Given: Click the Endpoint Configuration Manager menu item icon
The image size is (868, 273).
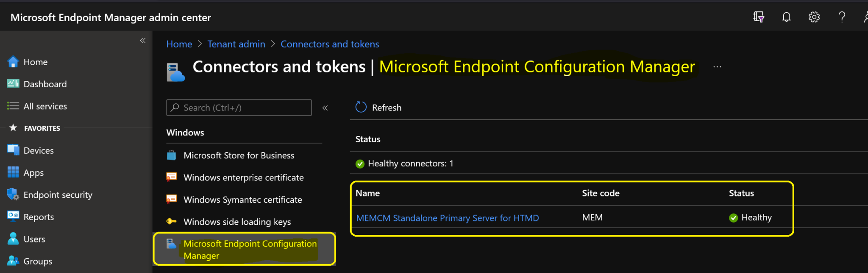Looking at the screenshot, I should point(171,244).
